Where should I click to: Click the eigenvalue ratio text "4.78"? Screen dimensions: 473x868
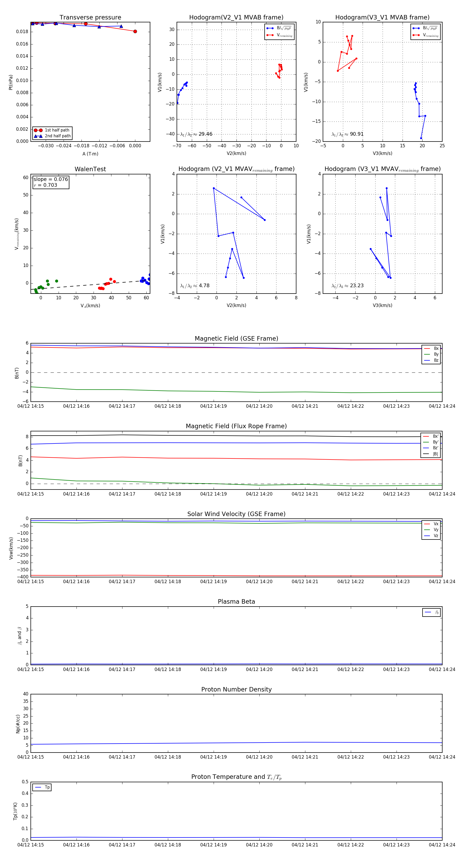tap(204, 285)
